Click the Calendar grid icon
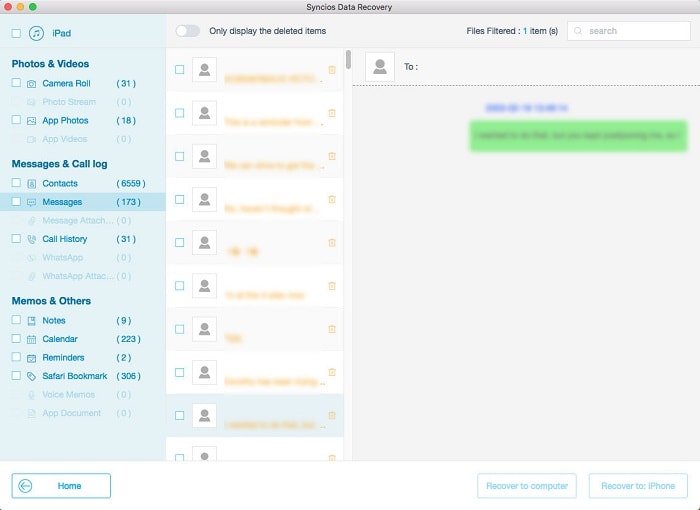700x510 pixels. (x=31, y=339)
